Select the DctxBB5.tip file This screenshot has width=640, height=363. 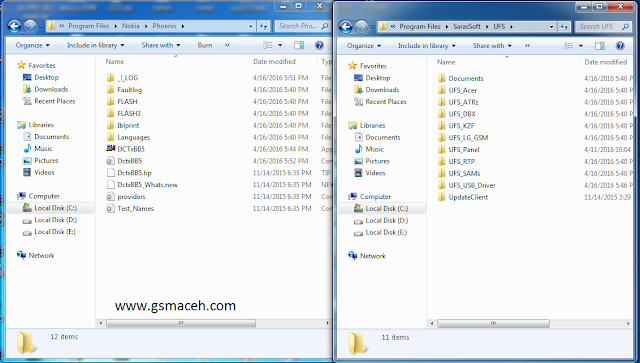[x=134, y=173]
